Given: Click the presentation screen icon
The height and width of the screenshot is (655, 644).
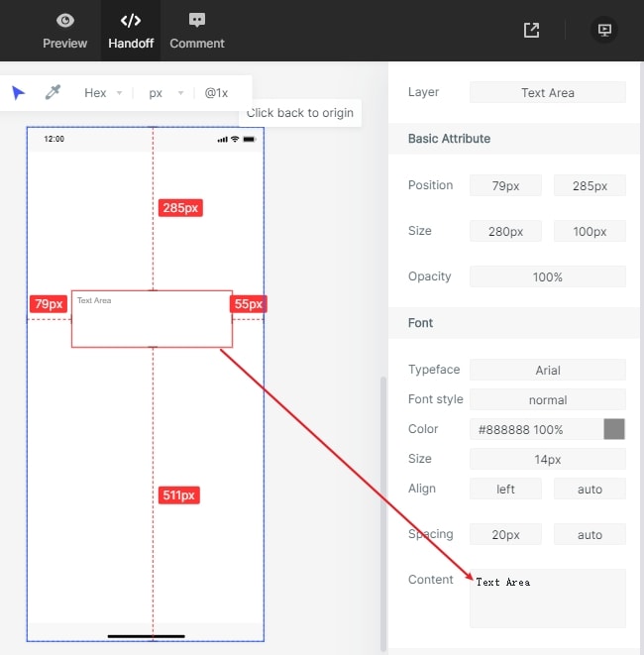Looking at the screenshot, I should (604, 30).
